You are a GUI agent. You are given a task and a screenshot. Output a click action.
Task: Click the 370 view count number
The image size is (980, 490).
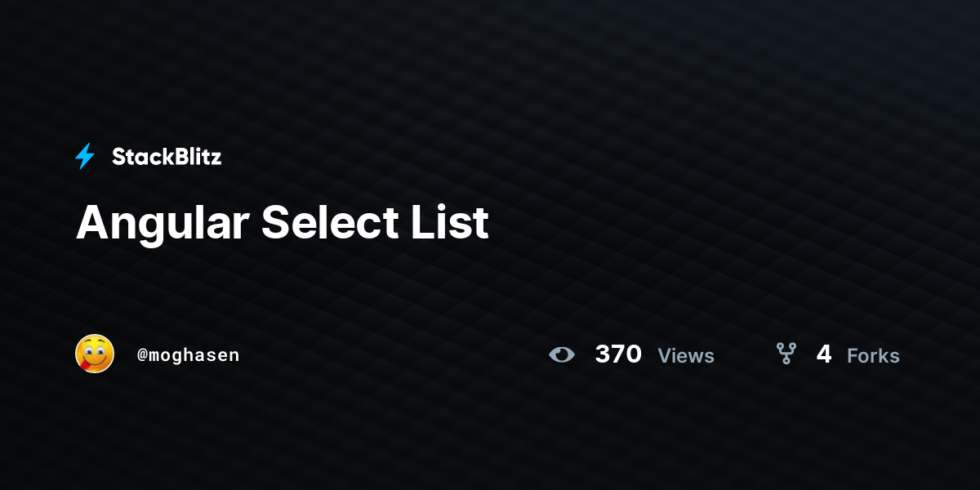(618, 354)
